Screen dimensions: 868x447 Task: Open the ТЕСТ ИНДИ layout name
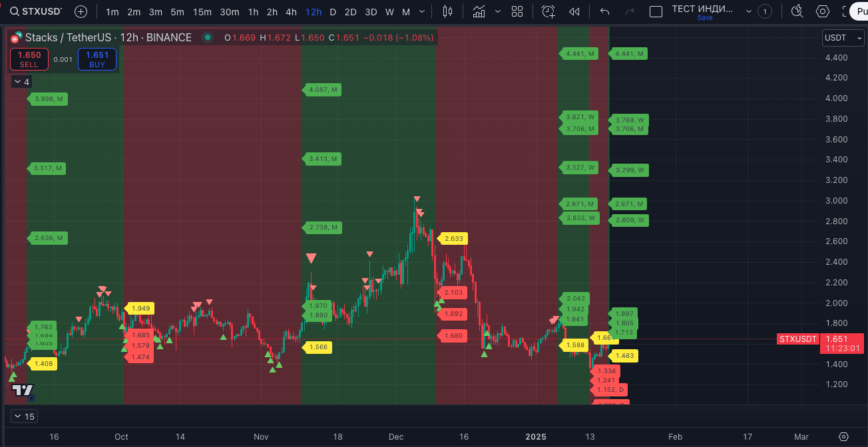(702, 9)
